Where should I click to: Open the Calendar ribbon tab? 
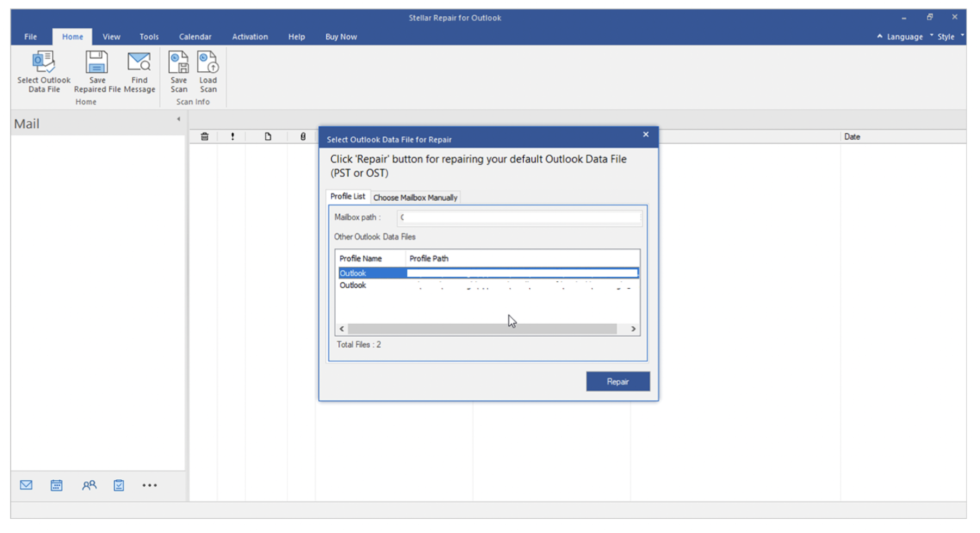[x=195, y=36]
